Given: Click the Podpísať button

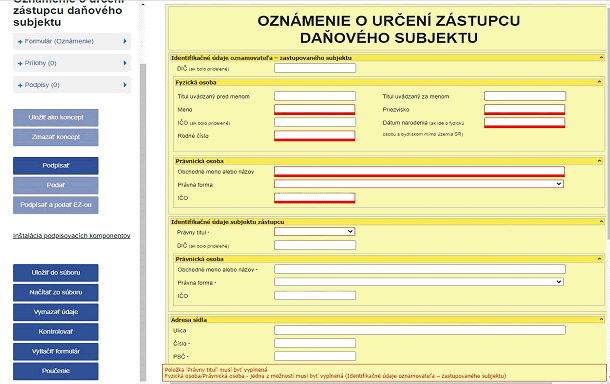Looking at the screenshot, I should 56,166.
